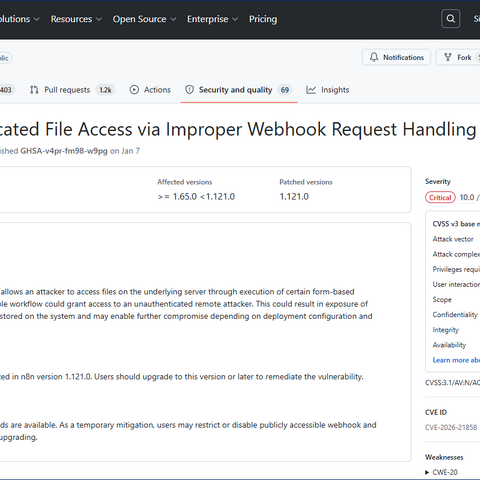Expand the Enterprise navigation menu
This screenshot has height=480, width=480.
(x=212, y=19)
